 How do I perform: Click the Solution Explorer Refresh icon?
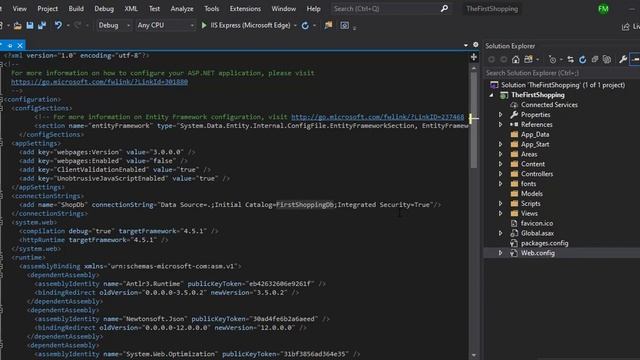coord(582,60)
